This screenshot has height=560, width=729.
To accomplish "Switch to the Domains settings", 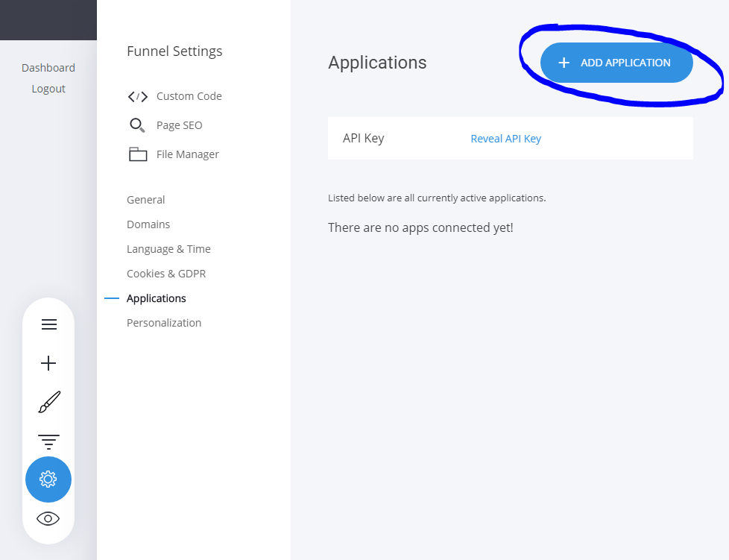I will point(148,224).
